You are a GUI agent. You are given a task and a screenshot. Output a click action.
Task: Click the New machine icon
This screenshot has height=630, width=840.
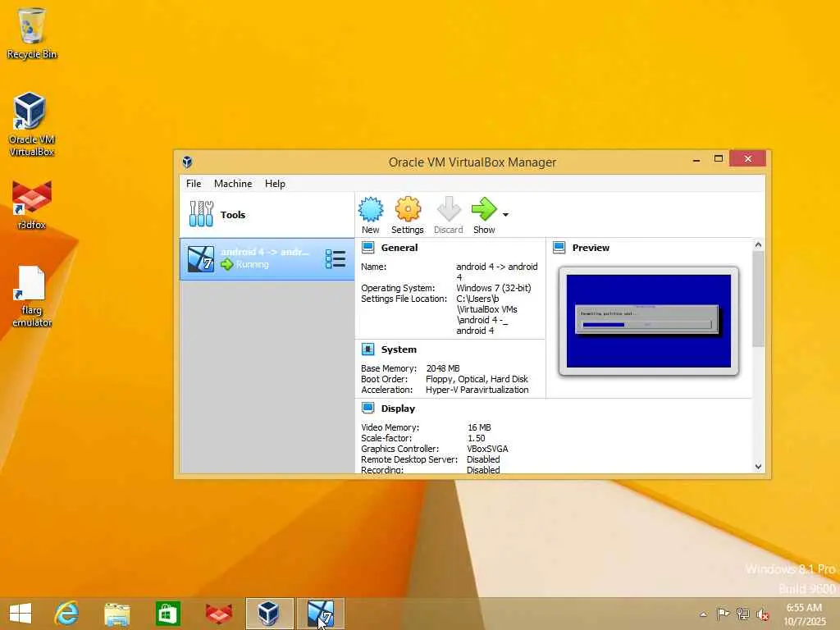click(370, 209)
